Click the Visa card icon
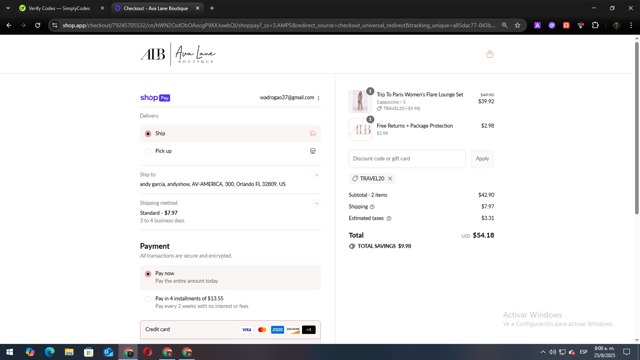 tap(247, 330)
